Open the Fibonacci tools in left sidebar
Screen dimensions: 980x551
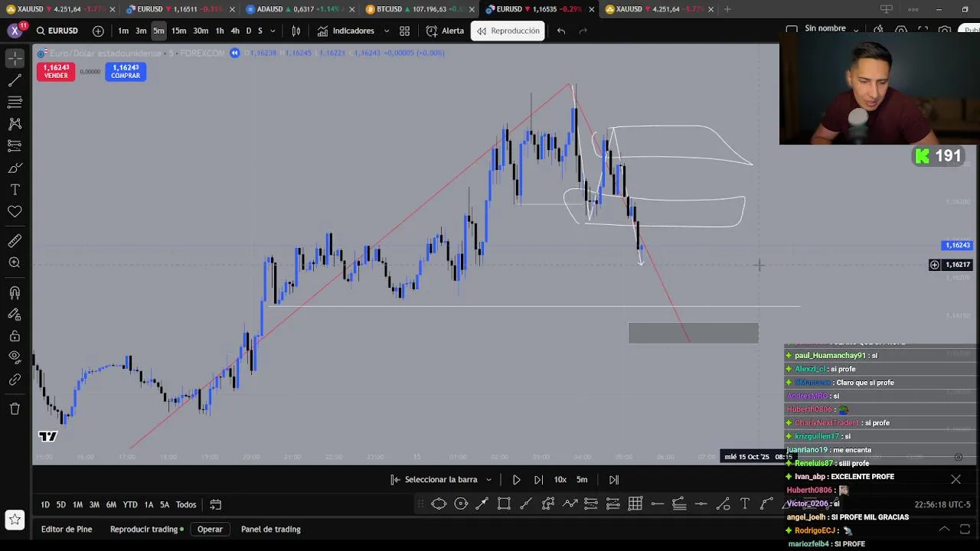(15, 102)
